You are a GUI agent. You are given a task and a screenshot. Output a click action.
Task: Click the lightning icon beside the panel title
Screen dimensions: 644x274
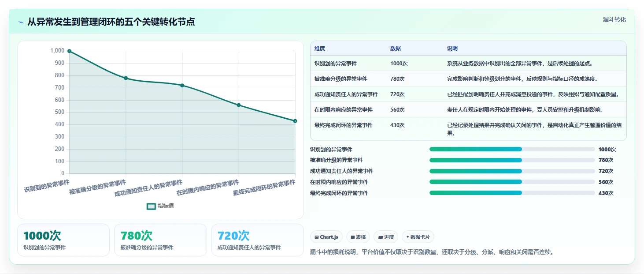[21, 22]
